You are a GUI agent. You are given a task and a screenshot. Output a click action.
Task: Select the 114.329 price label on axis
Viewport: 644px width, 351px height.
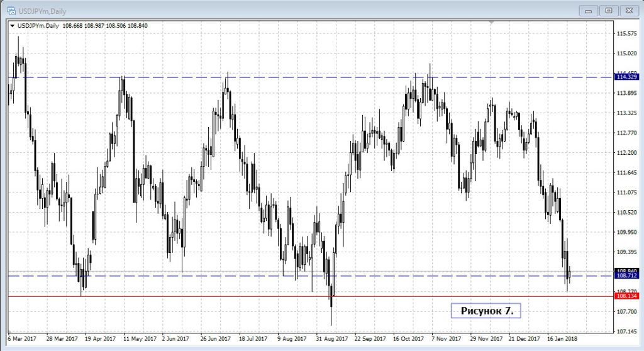click(628, 77)
